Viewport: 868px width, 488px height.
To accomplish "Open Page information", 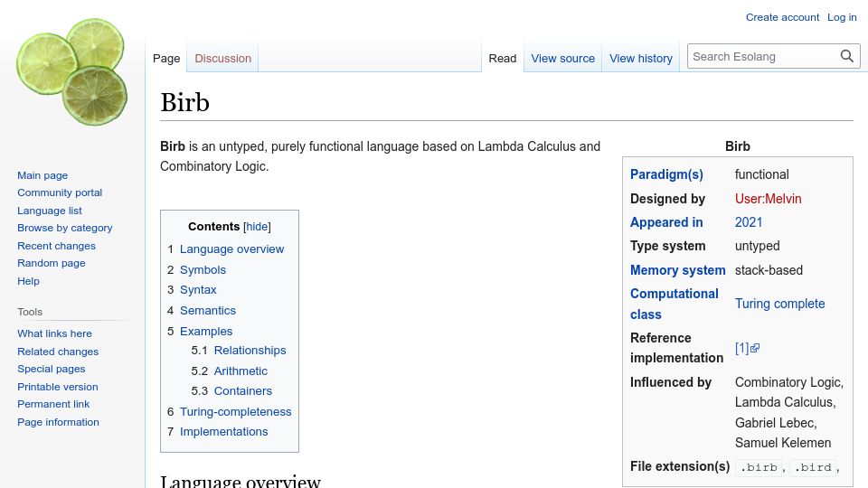I will click(x=58, y=422).
